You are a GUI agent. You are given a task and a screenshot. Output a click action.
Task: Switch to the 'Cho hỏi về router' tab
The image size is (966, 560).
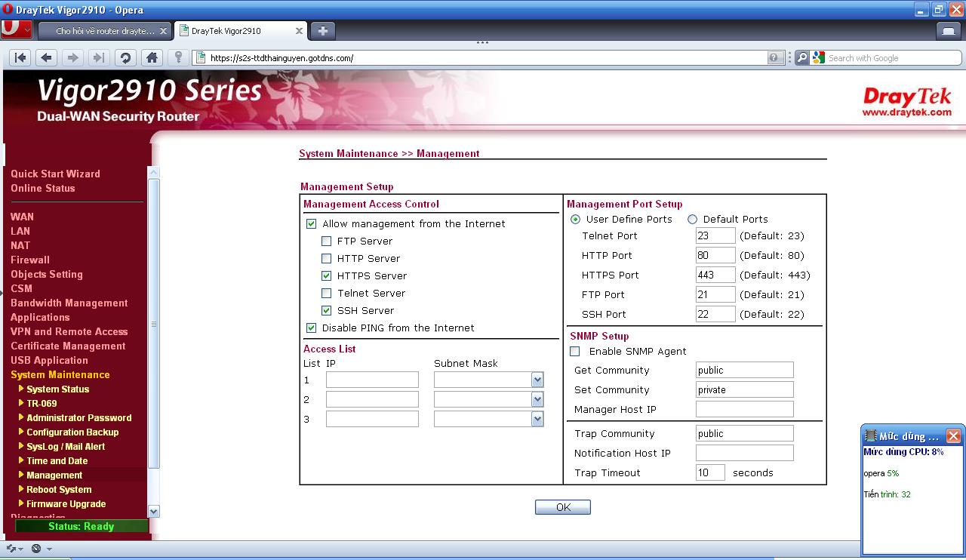tap(105, 31)
